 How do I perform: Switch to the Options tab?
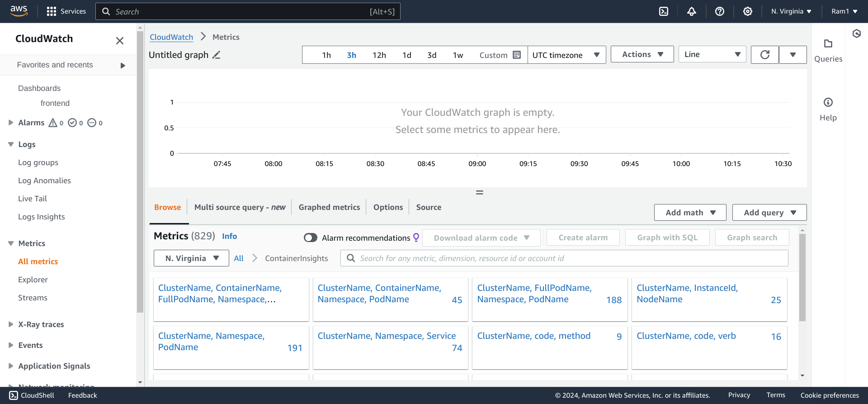click(x=388, y=207)
